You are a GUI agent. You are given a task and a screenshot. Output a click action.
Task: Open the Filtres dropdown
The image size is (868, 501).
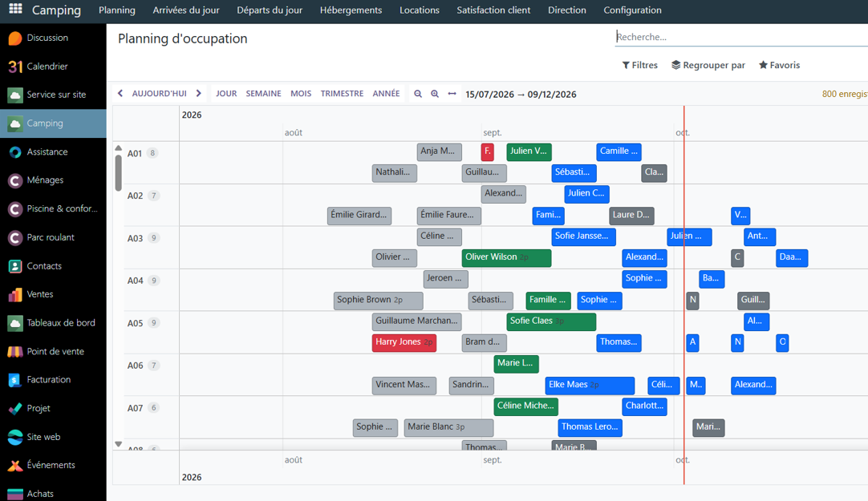(640, 65)
